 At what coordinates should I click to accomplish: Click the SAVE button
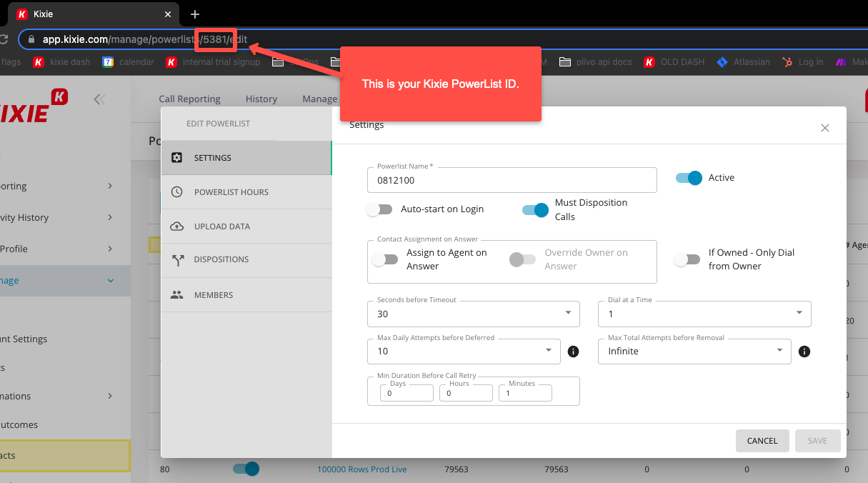(817, 441)
